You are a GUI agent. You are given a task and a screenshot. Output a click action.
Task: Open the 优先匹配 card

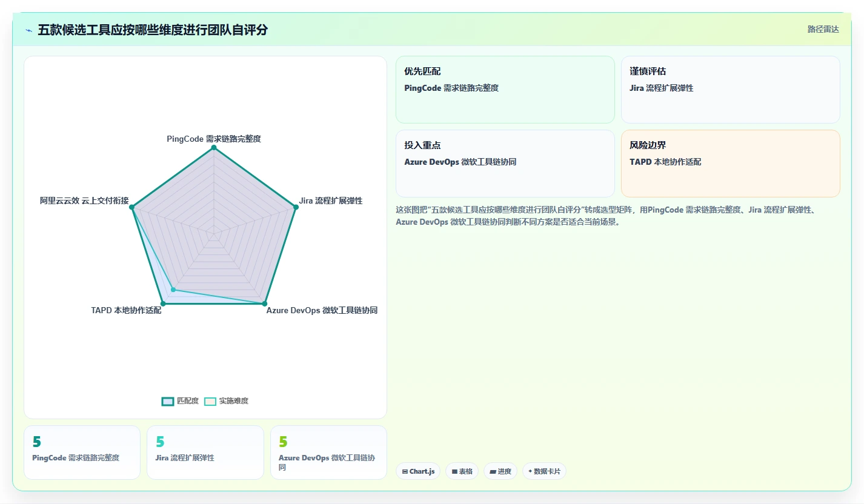[505, 90]
